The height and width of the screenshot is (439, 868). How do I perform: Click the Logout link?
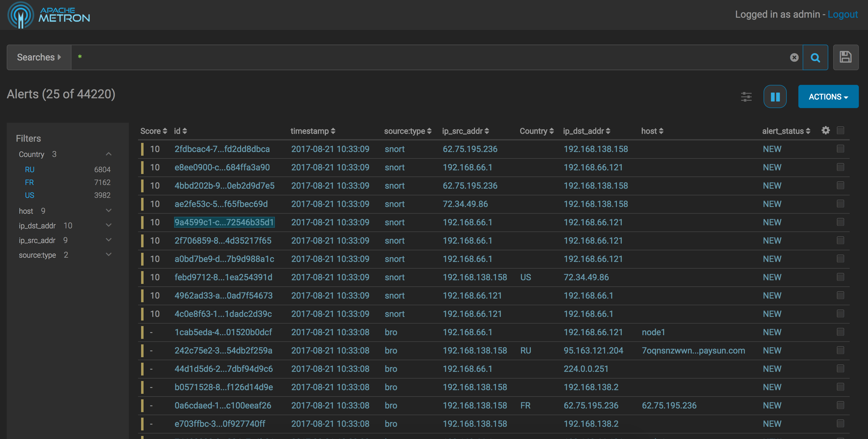tap(842, 14)
